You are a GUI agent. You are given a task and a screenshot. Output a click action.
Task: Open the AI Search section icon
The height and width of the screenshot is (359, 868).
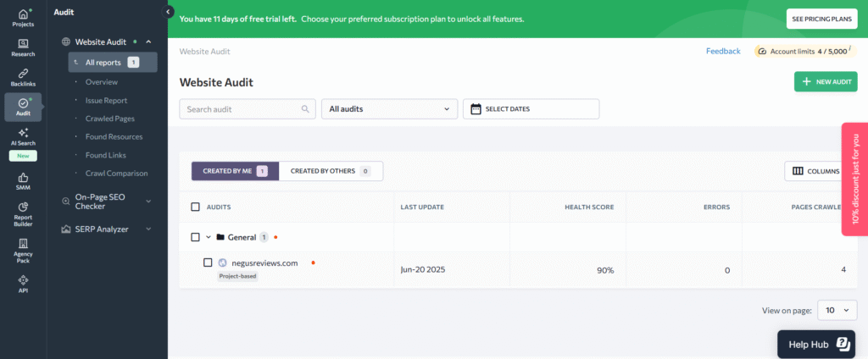[x=23, y=136]
